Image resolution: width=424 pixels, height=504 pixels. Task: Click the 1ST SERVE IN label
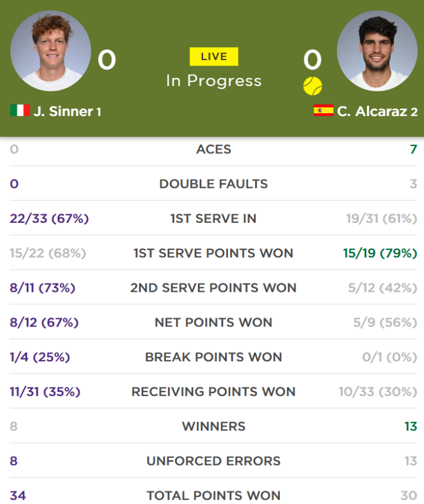pyautogui.click(x=214, y=219)
